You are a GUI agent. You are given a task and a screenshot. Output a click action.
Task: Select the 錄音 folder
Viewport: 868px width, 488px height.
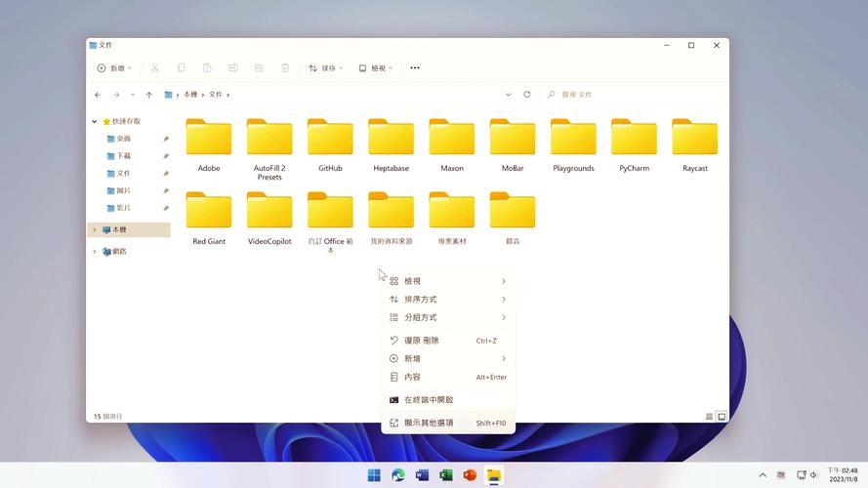pos(513,218)
